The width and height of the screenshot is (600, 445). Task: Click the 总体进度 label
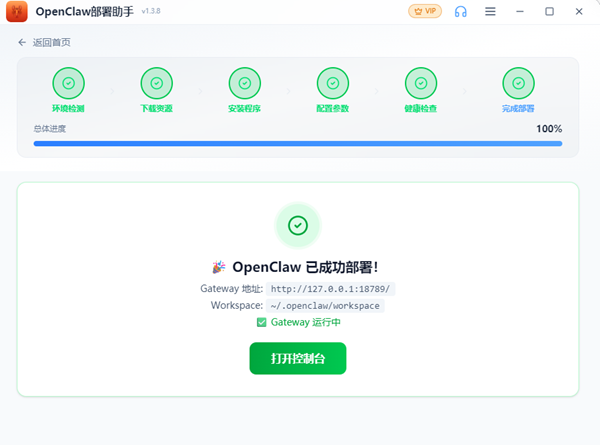[x=50, y=129]
